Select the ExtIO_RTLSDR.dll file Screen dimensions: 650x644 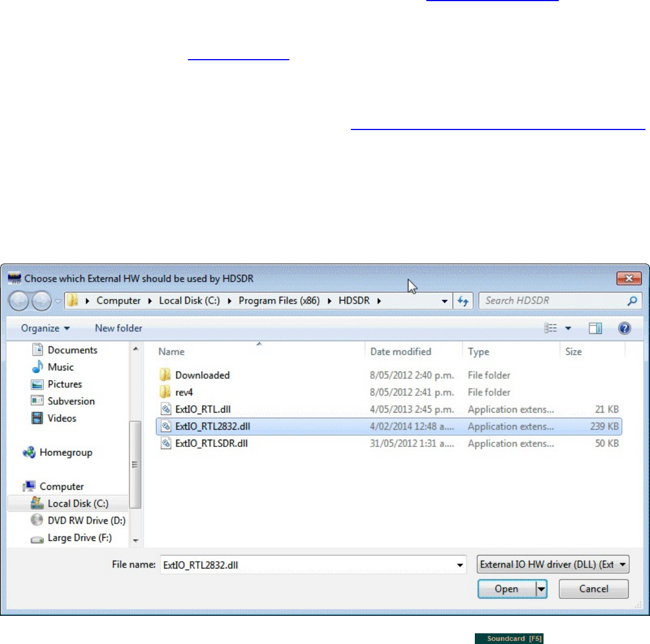[211, 444]
